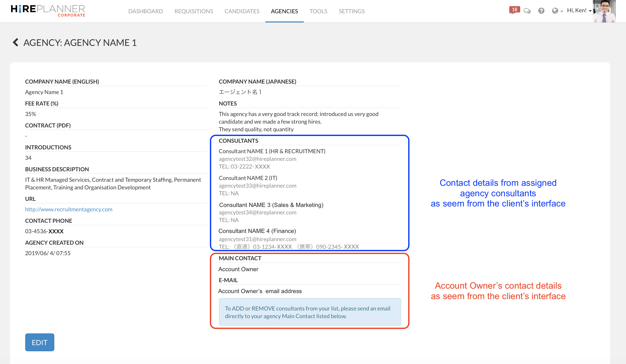Screen dimensions: 626x364
Task: Open the Tools menu
Action: [x=318, y=11]
